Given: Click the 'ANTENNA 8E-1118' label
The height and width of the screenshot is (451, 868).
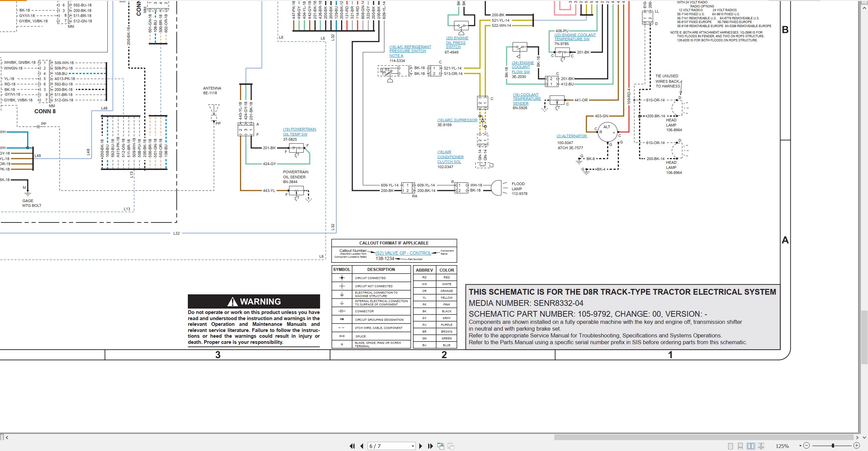Looking at the screenshot, I should 212,91.
